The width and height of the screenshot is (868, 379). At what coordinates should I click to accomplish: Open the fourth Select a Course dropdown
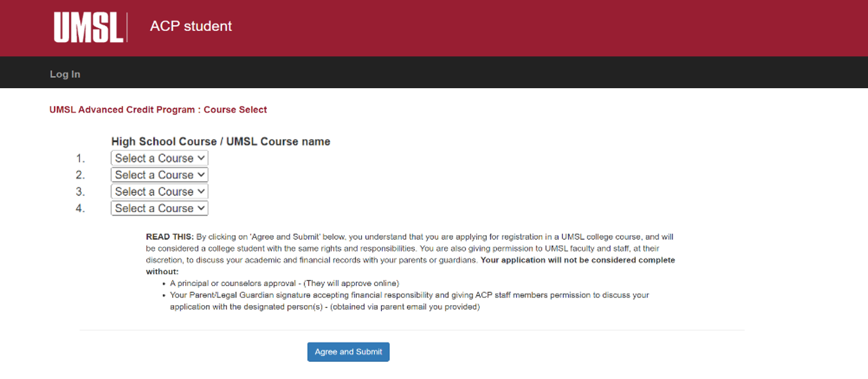pyautogui.click(x=159, y=208)
